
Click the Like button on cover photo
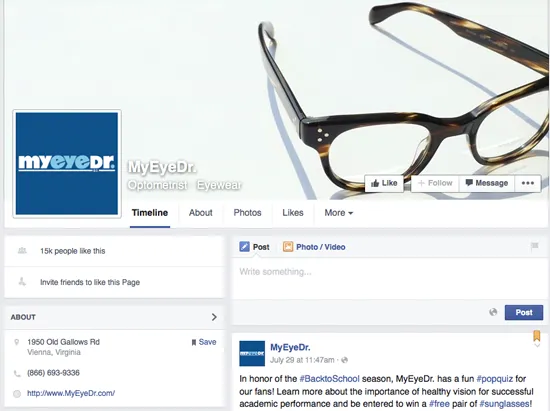(x=384, y=183)
